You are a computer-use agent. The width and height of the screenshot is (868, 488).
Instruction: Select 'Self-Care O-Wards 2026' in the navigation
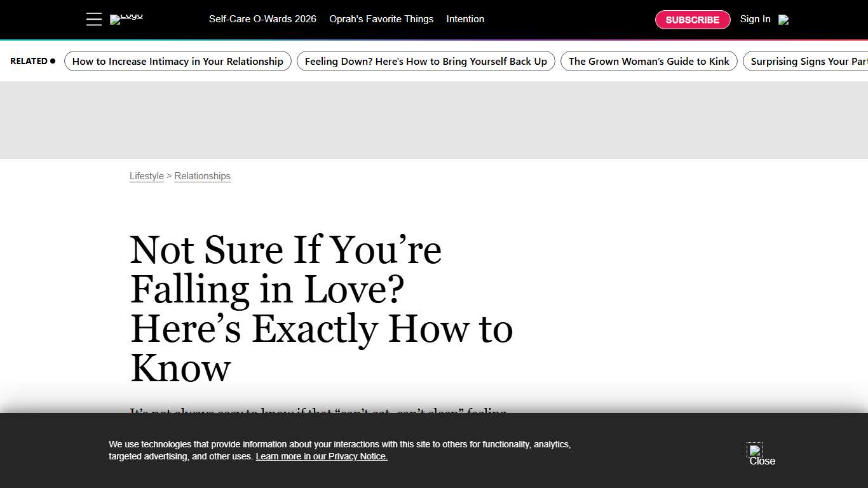(x=262, y=19)
